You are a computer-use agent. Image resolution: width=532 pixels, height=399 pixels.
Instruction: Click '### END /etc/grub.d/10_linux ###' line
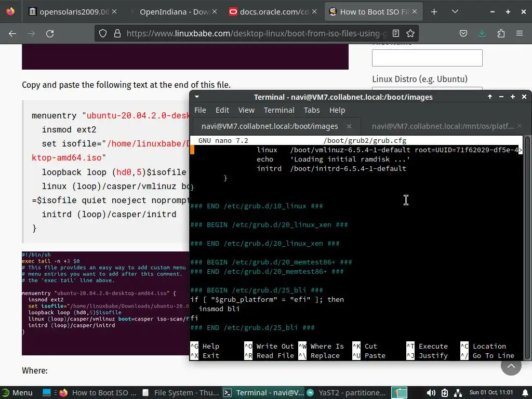coord(257,206)
